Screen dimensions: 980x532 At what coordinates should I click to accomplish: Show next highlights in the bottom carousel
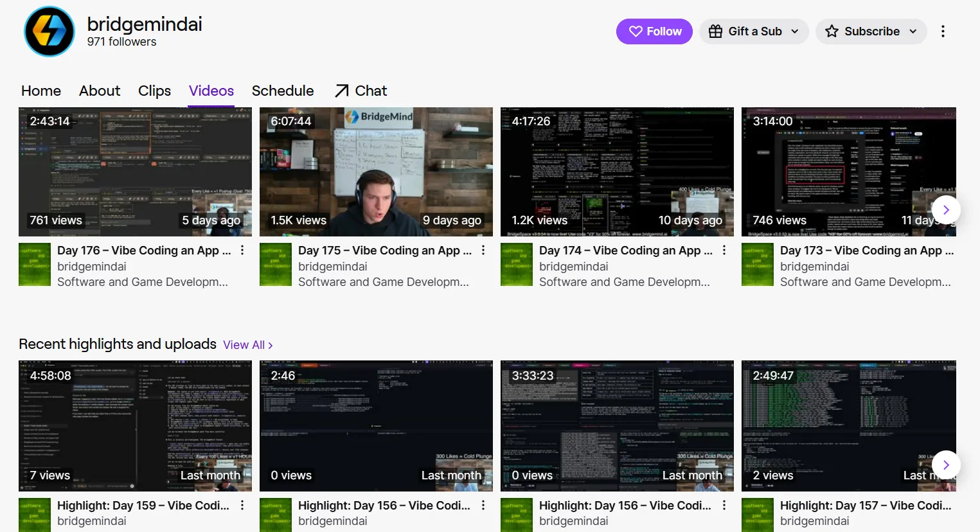coord(946,465)
